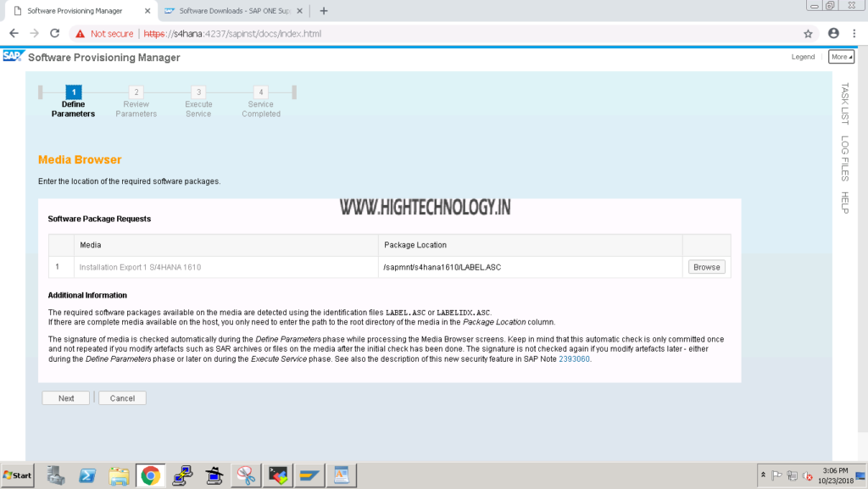
Task: Open the Snipping Tool in the taskbar
Action: [x=246, y=475]
